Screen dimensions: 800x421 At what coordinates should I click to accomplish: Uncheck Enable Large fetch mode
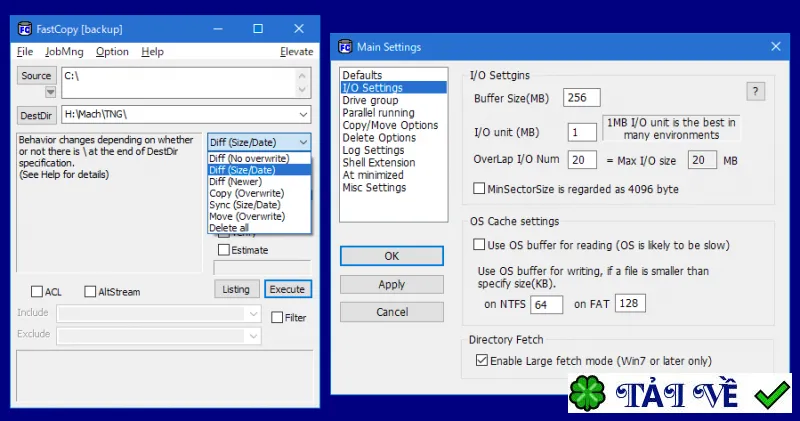(x=482, y=360)
